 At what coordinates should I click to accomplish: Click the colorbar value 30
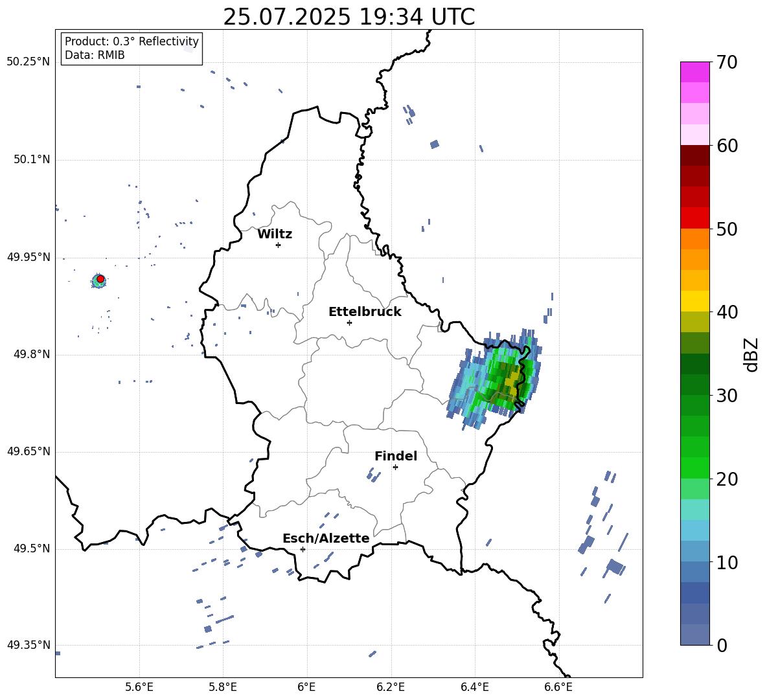727,396
